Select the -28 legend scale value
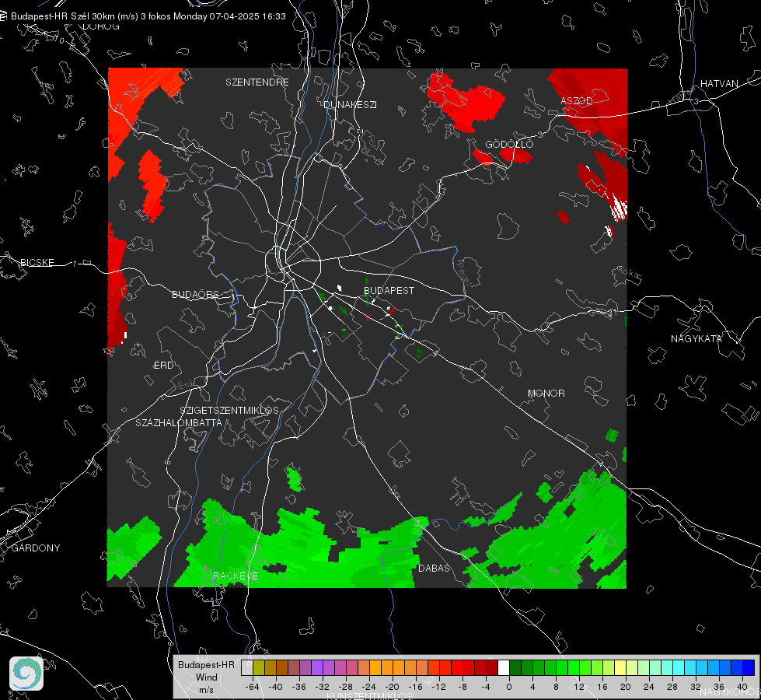The height and width of the screenshot is (700, 761). 346,687
